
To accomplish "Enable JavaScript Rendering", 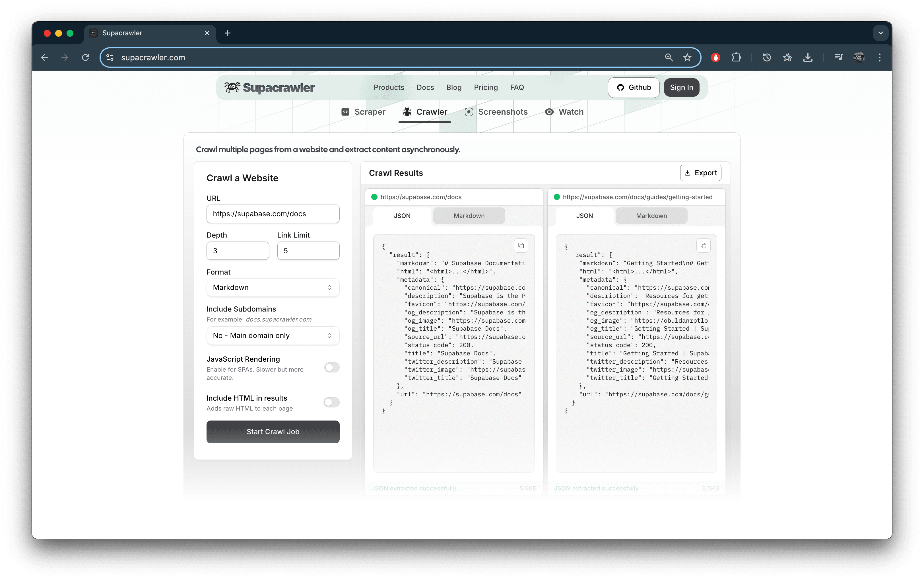I will point(331,367).
